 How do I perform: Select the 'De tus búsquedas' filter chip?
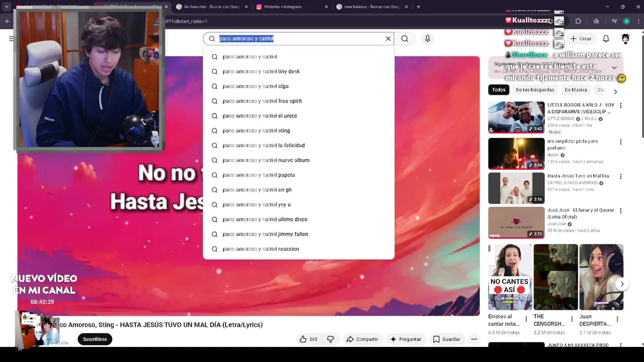(535, 90)
